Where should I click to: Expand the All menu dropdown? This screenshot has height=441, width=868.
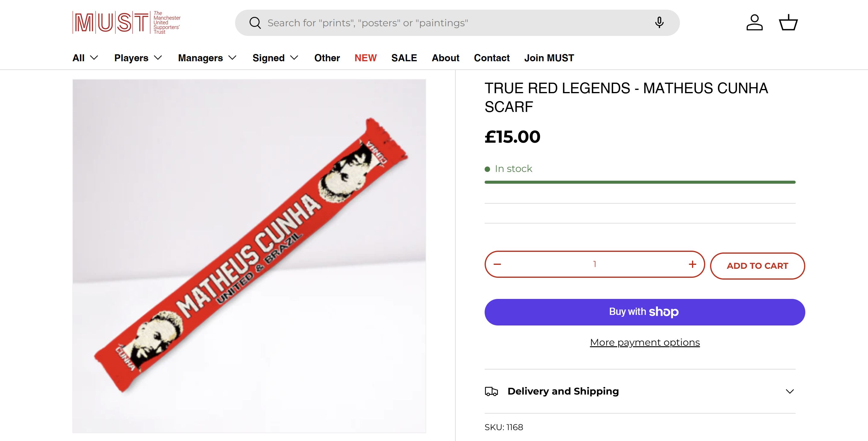click(85, 58)
